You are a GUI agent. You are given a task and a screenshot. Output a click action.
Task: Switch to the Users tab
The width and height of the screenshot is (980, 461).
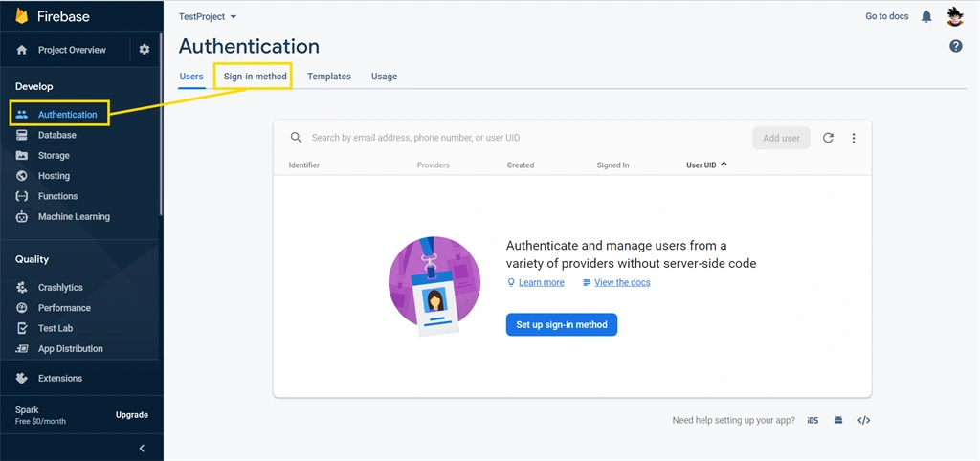coord(191,77)
